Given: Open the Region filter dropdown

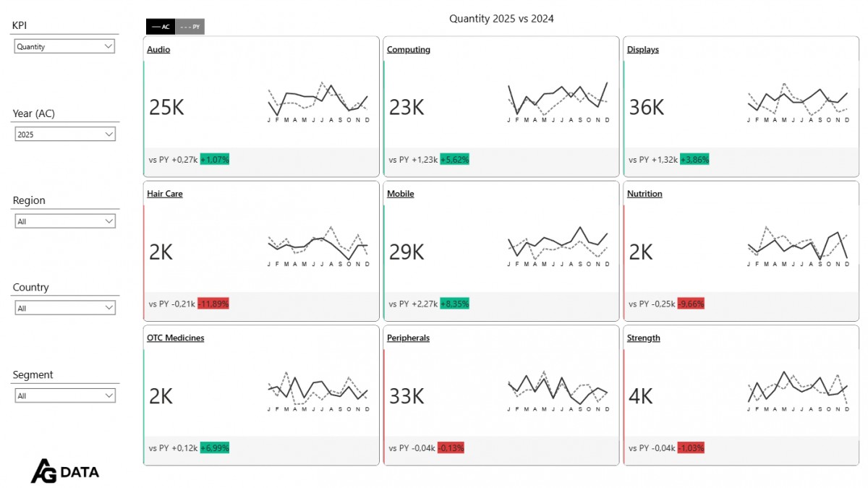Looking at the screenshot, I should tap(65, 221).
